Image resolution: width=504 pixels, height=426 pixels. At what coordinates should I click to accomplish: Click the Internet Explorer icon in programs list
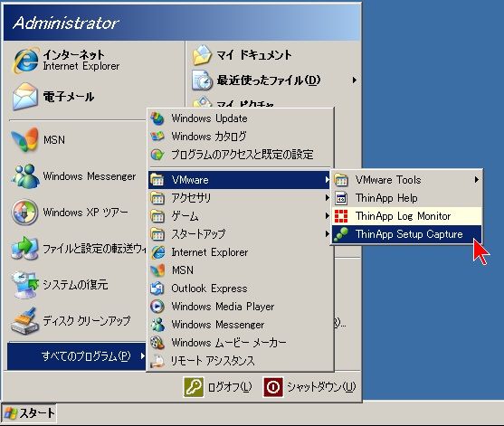(157, 252)
